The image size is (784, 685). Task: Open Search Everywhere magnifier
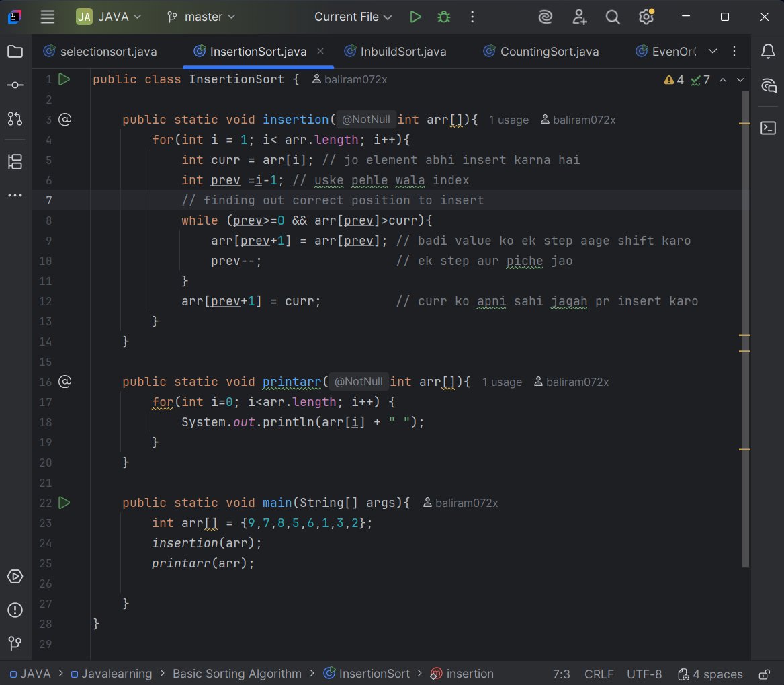tap(613, 17)
